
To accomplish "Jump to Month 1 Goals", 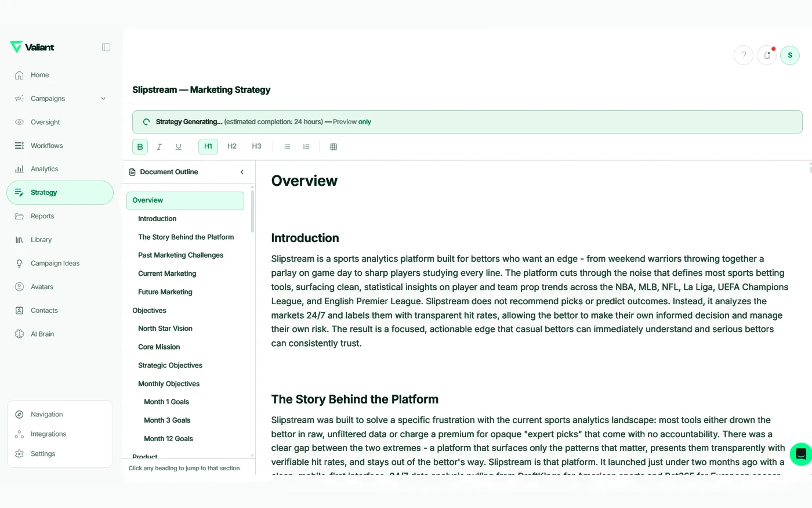I will pos(166,402).
